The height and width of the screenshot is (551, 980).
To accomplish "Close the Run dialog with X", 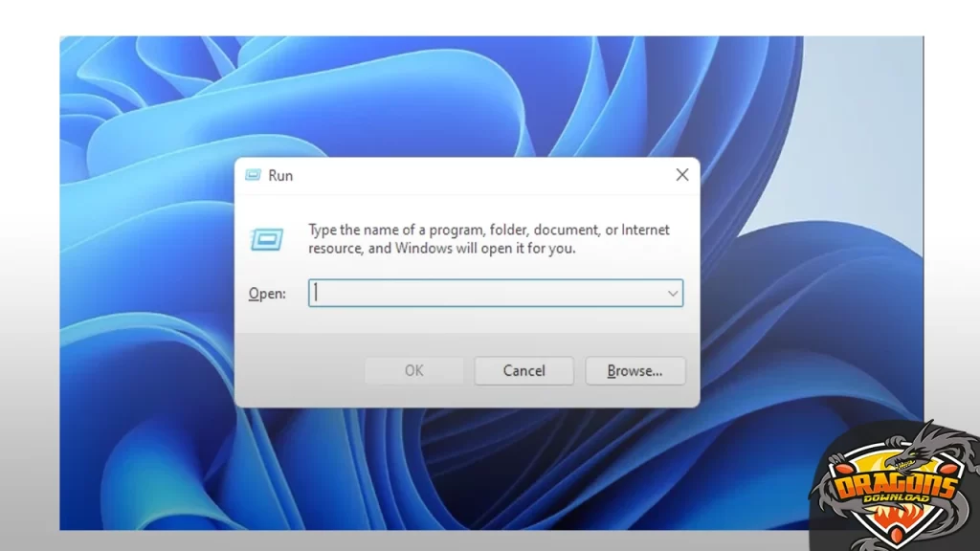I will (681, 175).
